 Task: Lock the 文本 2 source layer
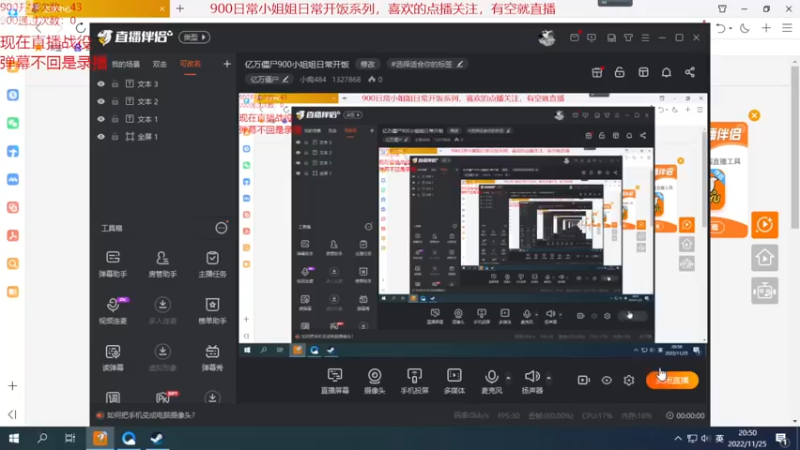pyautogui.click(x=115, y=102)
